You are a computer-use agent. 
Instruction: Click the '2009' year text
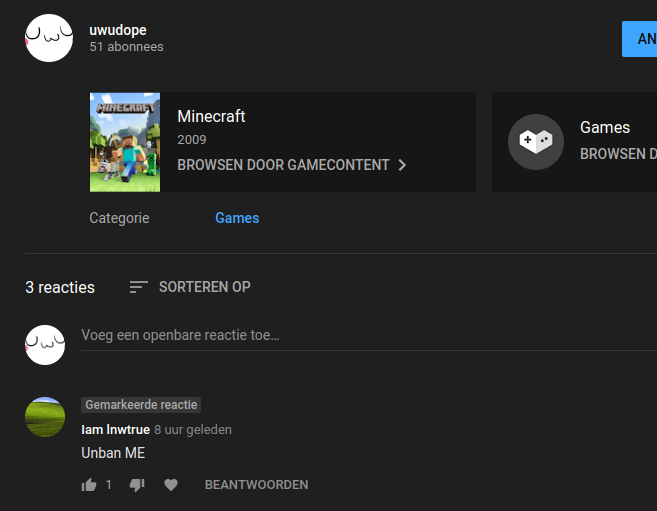[x=192, y=139]
